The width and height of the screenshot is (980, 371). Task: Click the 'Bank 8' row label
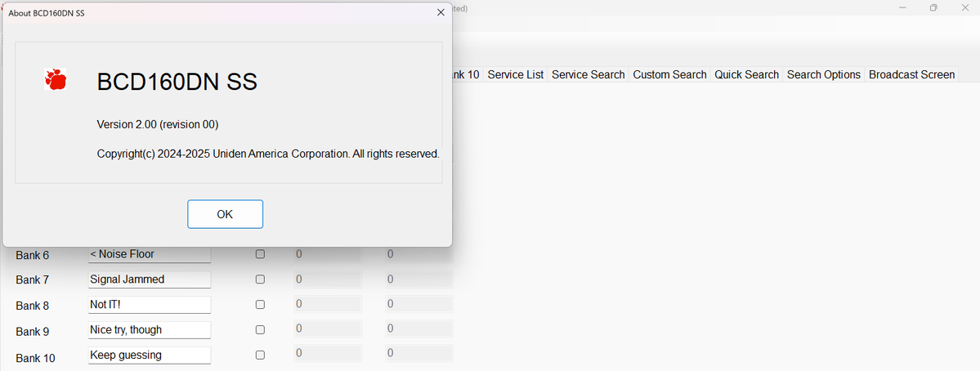click(x=33, y=306)
